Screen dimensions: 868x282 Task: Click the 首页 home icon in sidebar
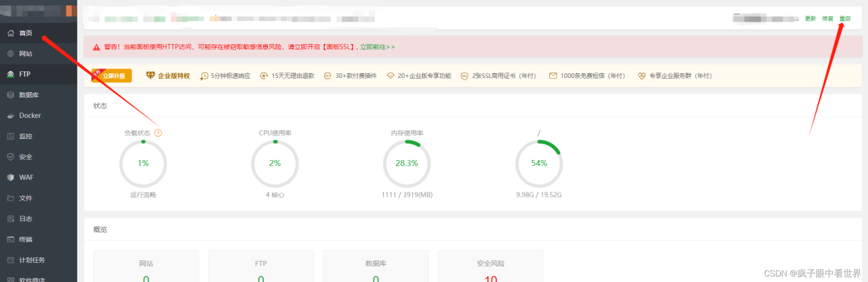[10, 33]
